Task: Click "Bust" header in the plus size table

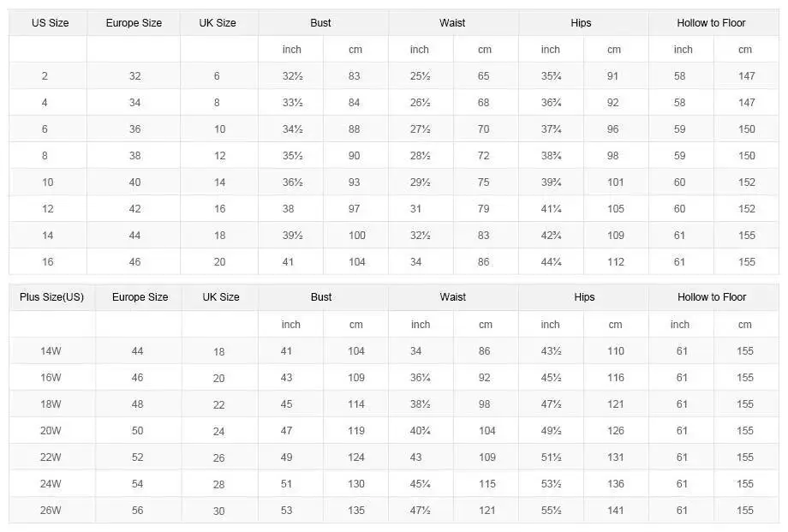Action: pyautogui.click(x=321, y=297)
